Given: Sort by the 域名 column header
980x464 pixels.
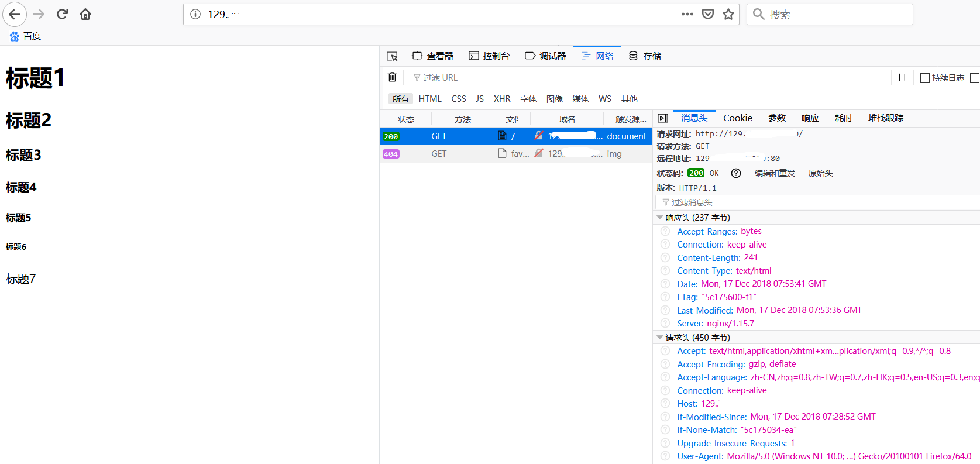Looking at the screenshot, I should [567, 119].
